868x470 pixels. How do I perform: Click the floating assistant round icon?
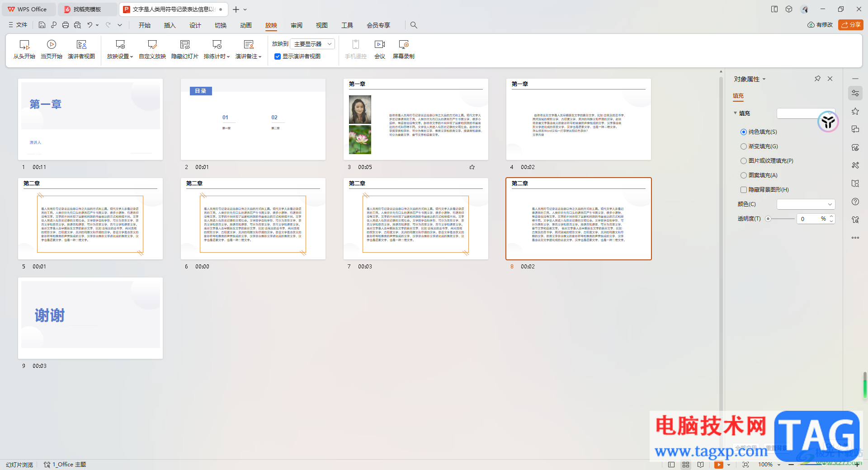pos(828,122)
